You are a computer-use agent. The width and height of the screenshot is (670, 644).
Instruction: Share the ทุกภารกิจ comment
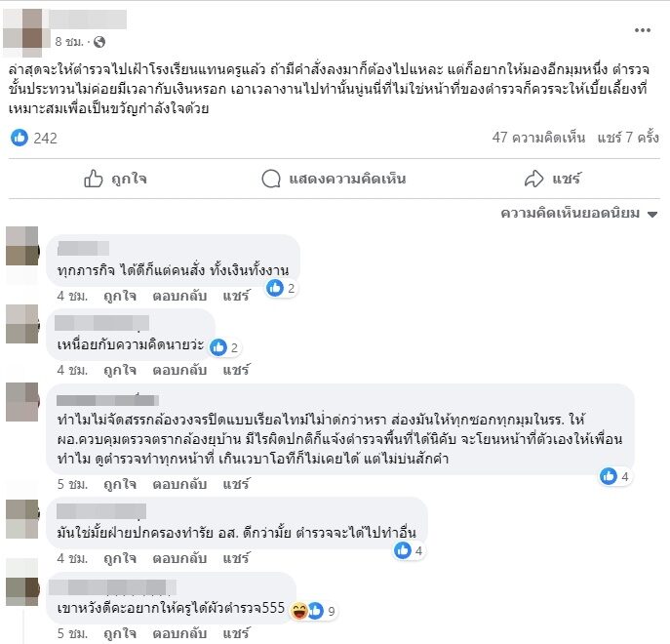(235, 296)
